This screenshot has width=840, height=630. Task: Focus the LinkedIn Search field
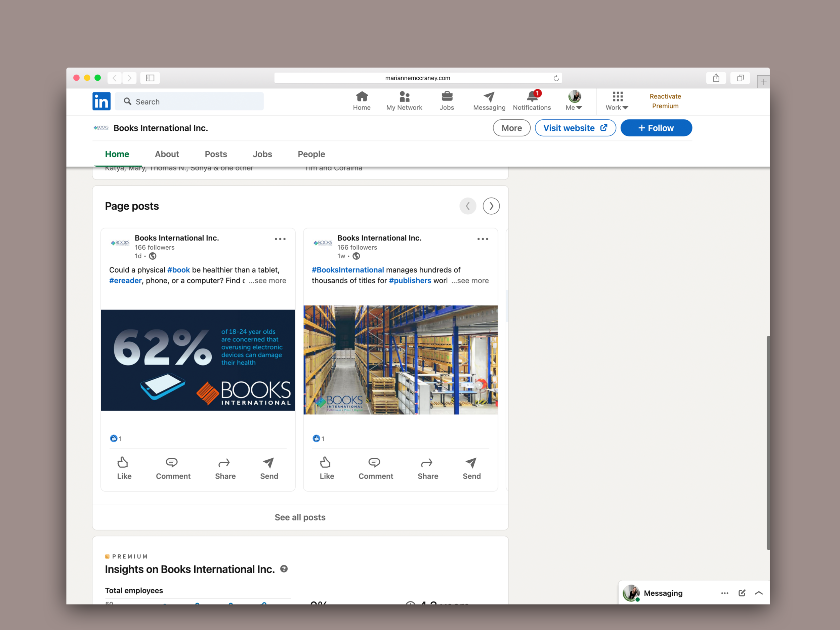tap(189, 101)
